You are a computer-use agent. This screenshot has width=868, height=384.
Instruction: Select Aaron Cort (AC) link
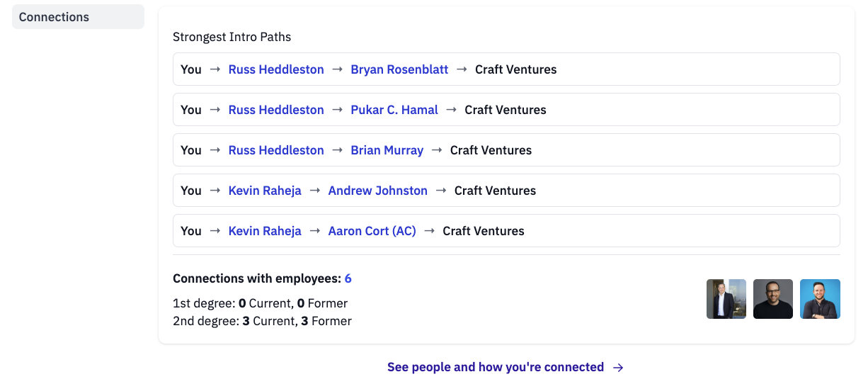372,231
